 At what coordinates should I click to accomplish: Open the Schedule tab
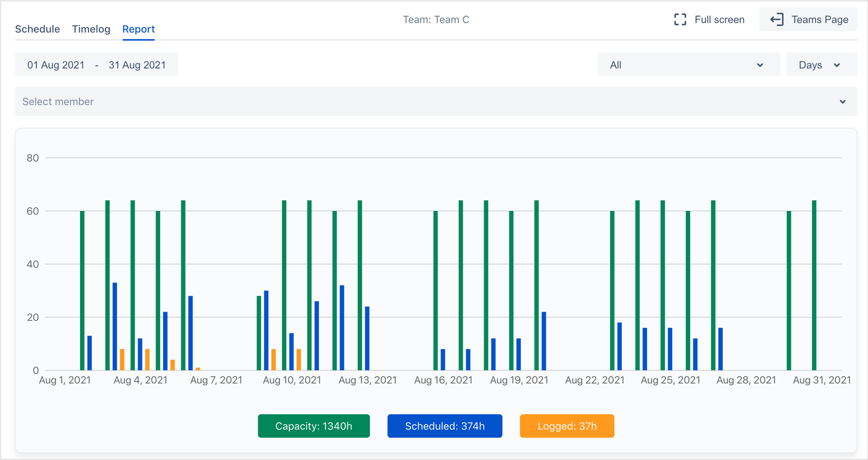[37, 29]
